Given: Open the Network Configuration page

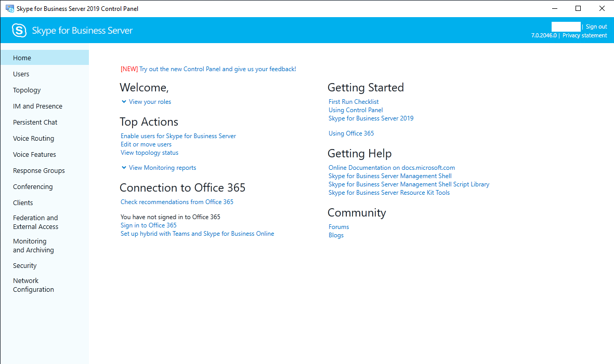Looking at the screenshot, I should click(x=33, y=285).
